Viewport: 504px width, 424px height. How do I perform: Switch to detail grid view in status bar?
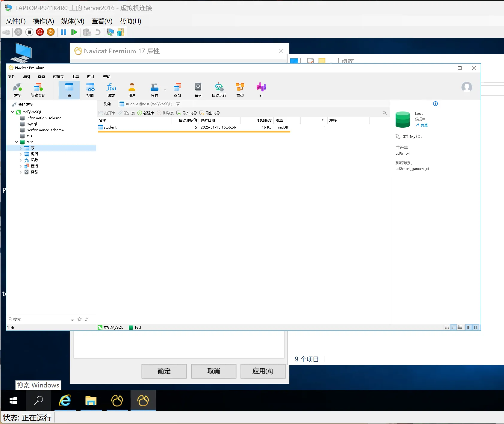pos(460,328)
